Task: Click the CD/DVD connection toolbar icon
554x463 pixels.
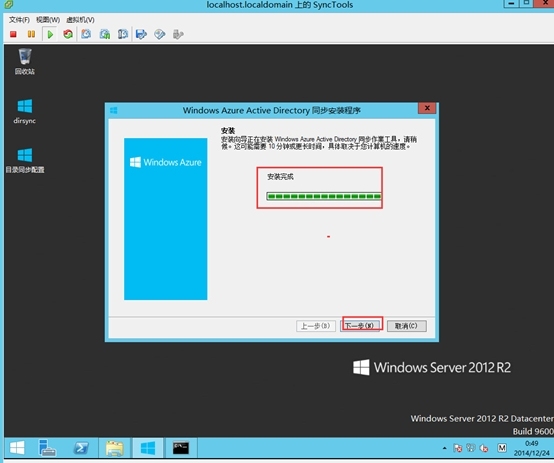Action: [x=160, y=34]
